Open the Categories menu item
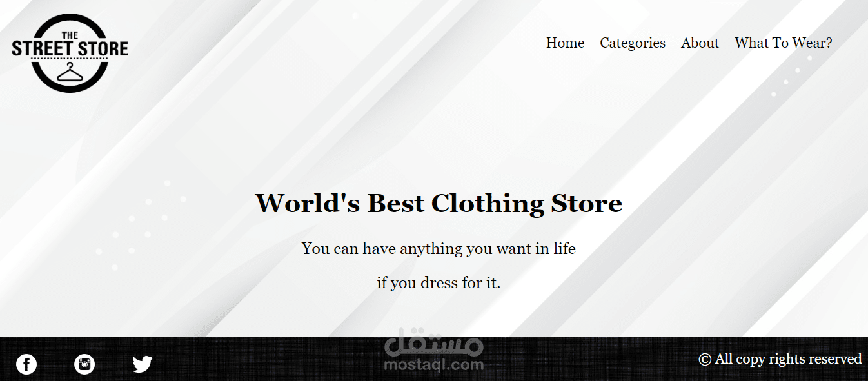 point(633,43)
